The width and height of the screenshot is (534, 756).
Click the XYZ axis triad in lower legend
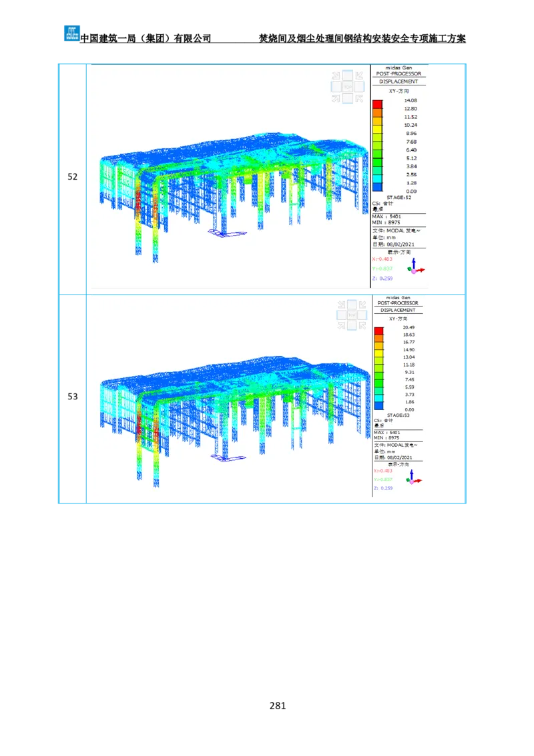pos(411,477)
